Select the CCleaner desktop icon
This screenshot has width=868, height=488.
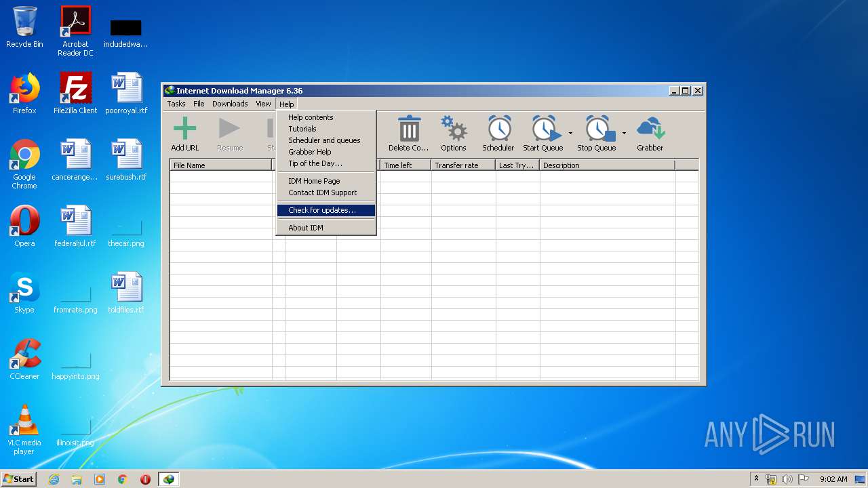coord(24,359)
